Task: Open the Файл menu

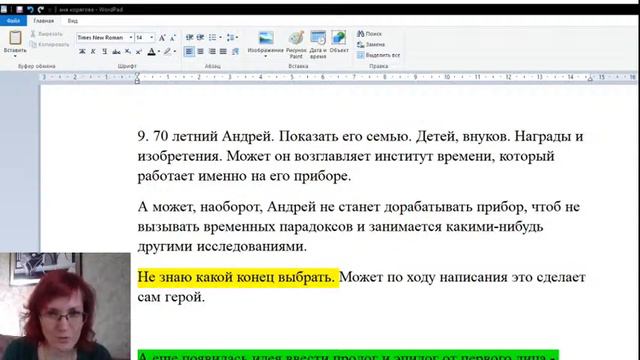Action: 13,20
